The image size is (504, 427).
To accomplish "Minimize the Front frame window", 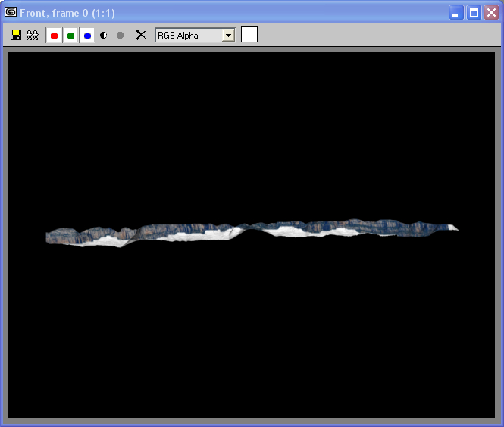I will (x=456, y=13).
